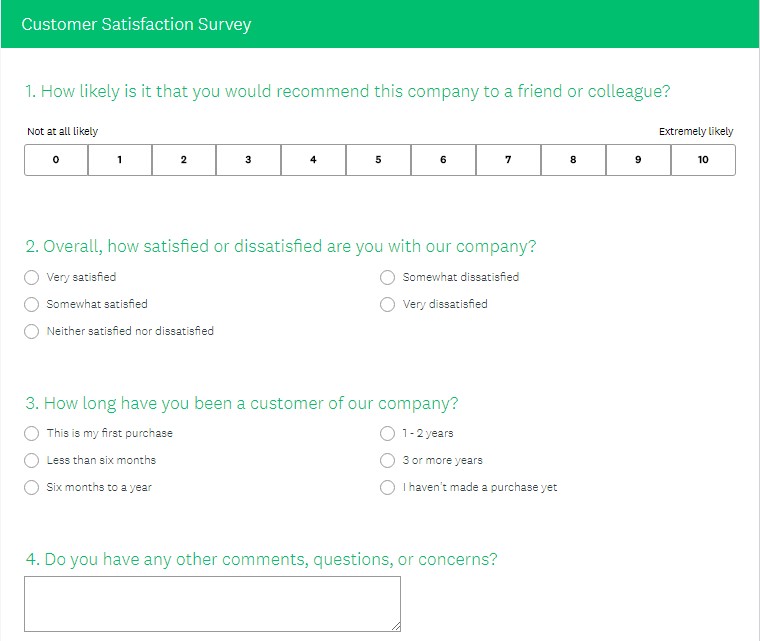Pick rating 5 on the recommendation scale
The height and width of the screenshot is (641, 760).
378,160
